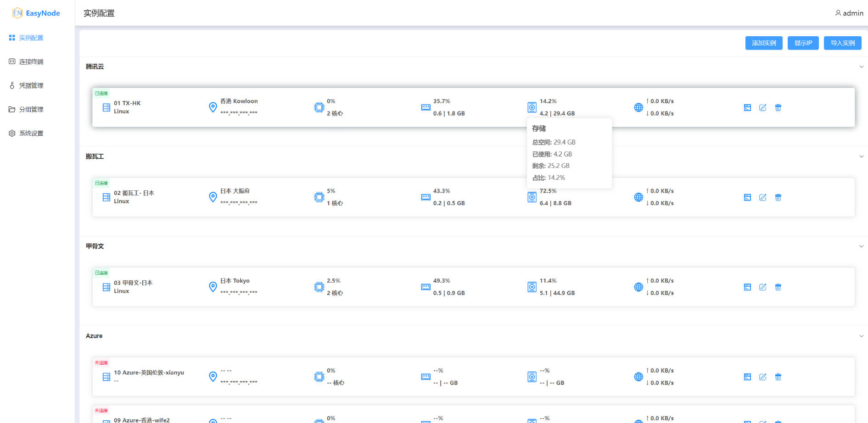Collapse the Azure group section
Screen dimensions: 868x423
click(x=861, y=336)
